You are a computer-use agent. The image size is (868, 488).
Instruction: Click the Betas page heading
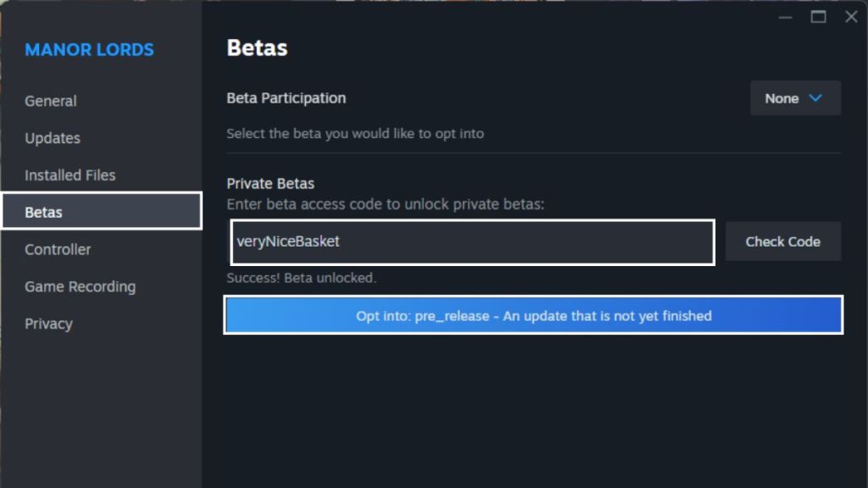coord(257,48)
